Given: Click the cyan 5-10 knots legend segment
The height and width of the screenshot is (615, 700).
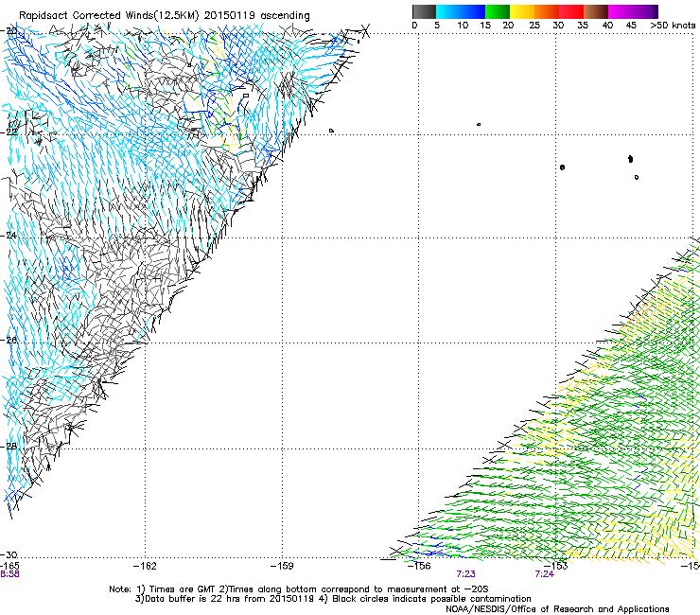Looking at the screenshot, I should tap(448, 11).
